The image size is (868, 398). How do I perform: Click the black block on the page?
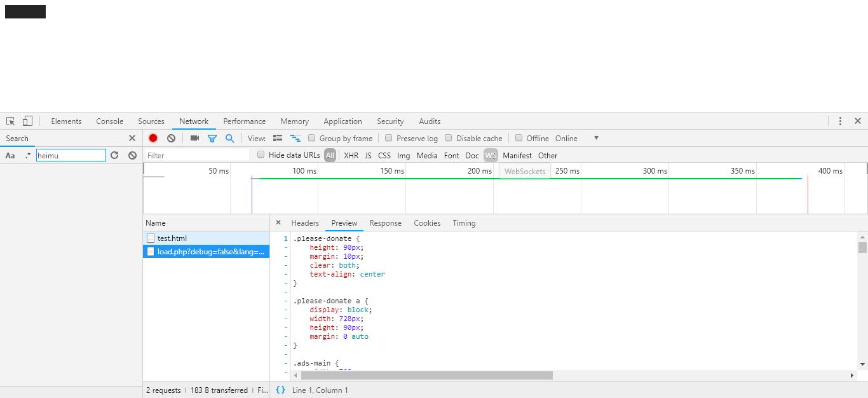coord(25,11)
